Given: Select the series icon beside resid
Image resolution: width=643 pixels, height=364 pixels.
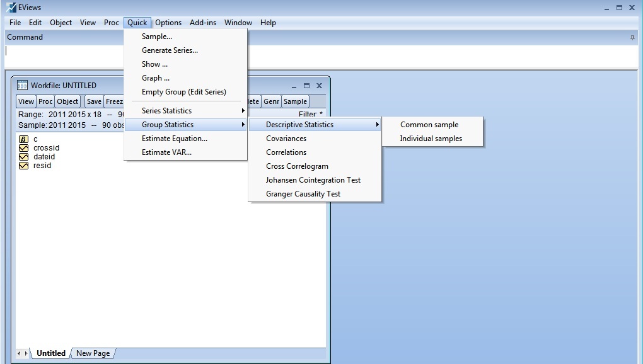Looking at the screenshot, I should pos(24,166).
